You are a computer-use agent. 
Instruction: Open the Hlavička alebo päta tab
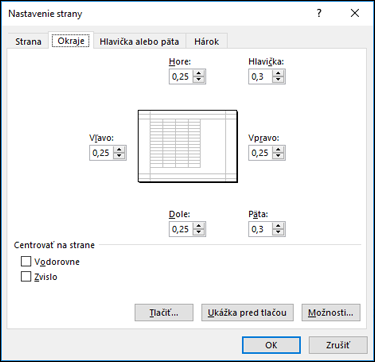(x=139, y=42)
